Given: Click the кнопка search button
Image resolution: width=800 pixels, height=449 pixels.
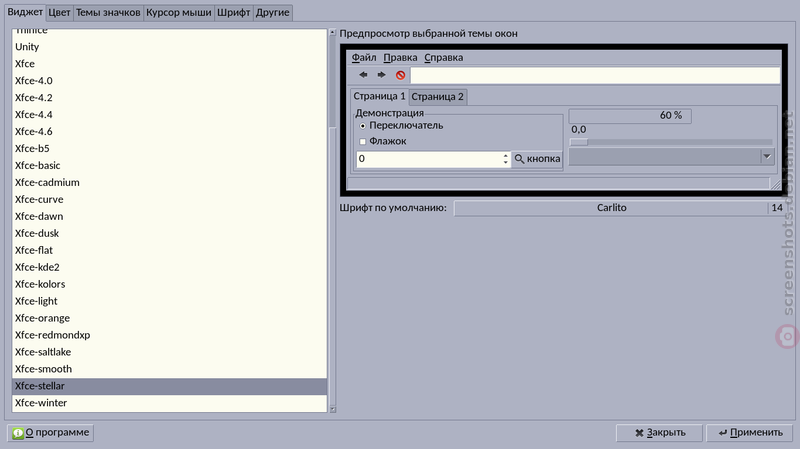Looking at the screenshot, I should (x=537, y=159).
